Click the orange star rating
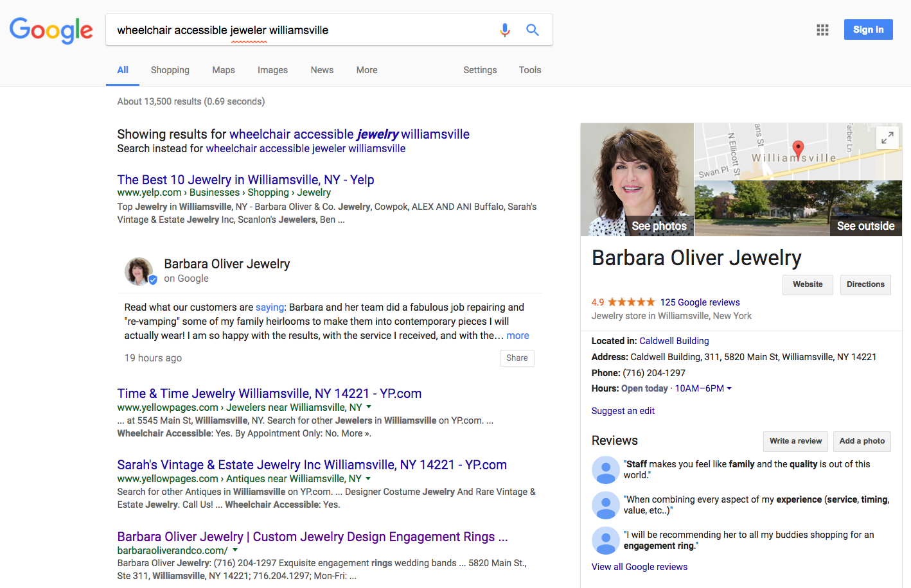The width and height of the screenshot is (911, 588). [632, 302]
